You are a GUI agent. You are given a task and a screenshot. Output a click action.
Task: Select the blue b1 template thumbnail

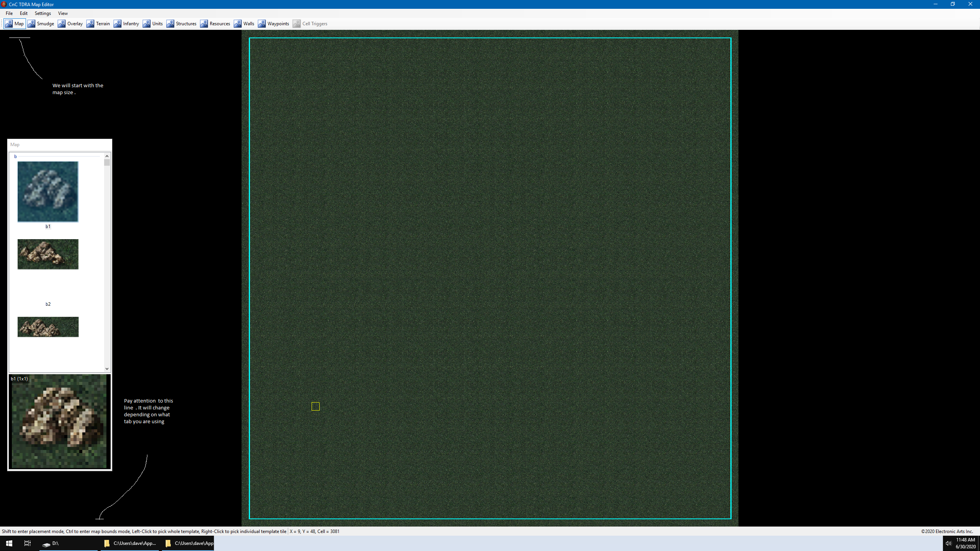(48, 192)
